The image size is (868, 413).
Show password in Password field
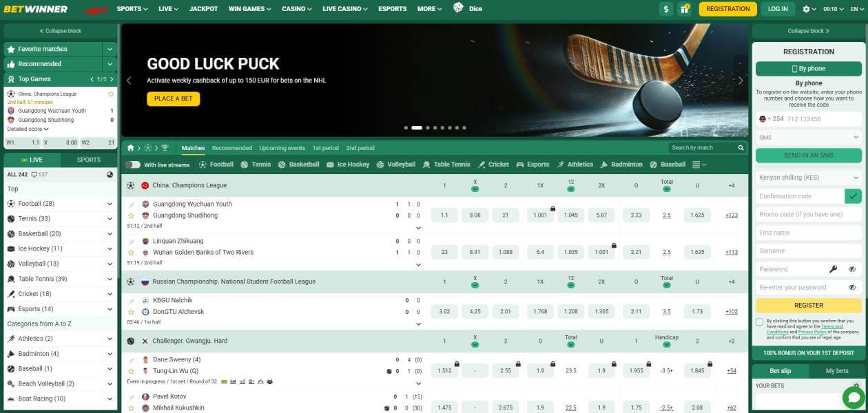(x=852, y=269)
